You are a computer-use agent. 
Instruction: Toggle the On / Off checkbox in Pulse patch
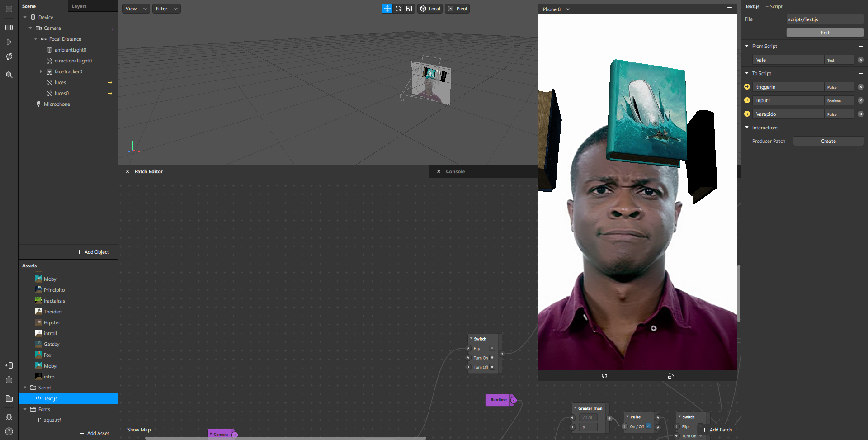pyautogui.click(x=648, y=426)
